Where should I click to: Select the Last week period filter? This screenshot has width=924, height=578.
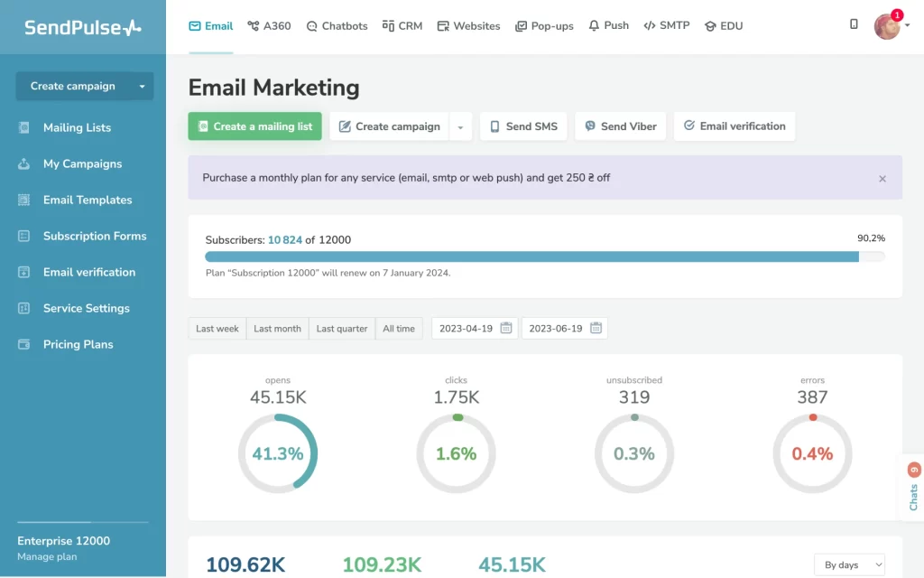tap(217, 328)
